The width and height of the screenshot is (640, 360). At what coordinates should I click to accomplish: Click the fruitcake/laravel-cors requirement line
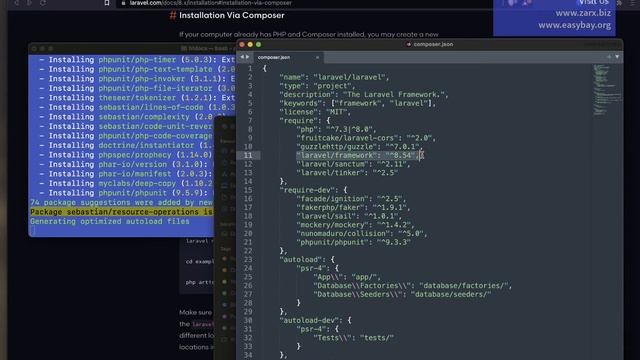(x=366, y=138)
